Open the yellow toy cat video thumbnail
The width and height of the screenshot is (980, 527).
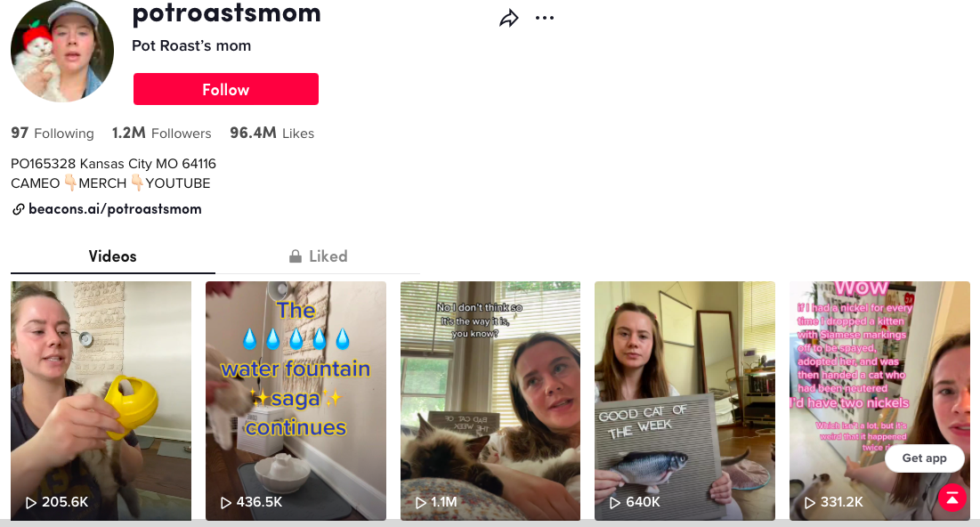click(x=101, y=401)
